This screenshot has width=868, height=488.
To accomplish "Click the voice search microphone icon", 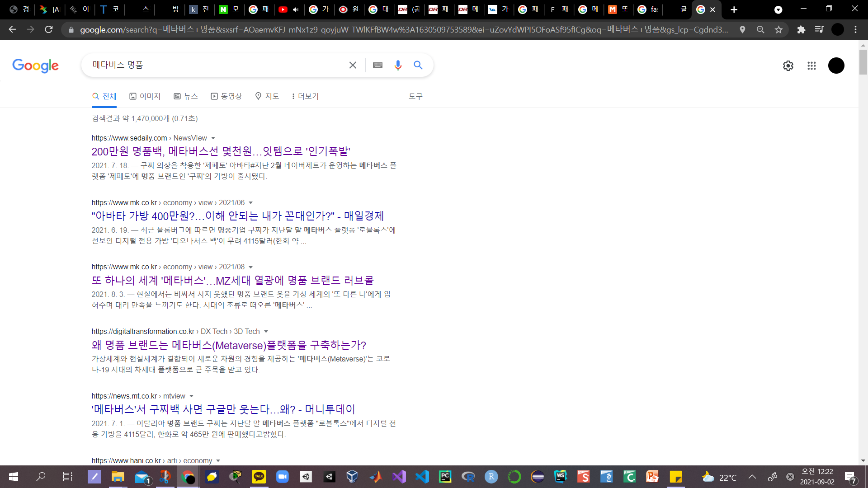I will pyautogui.click(x=398, y=66).
